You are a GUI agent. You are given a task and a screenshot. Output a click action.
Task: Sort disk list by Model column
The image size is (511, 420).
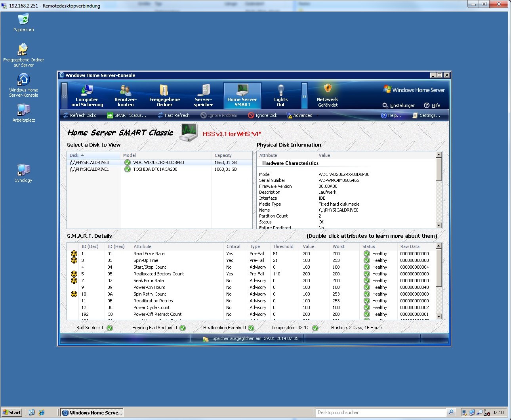click(x=166, y=155)
